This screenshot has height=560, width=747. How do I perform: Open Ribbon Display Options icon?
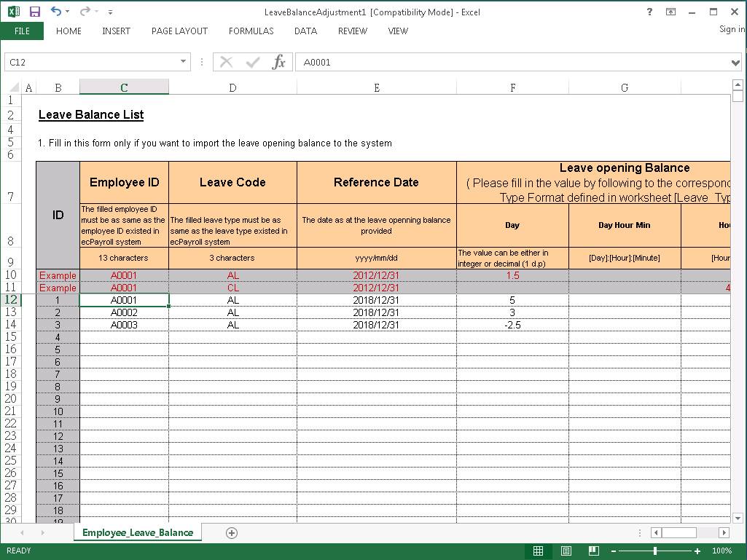tap(670, 12)
